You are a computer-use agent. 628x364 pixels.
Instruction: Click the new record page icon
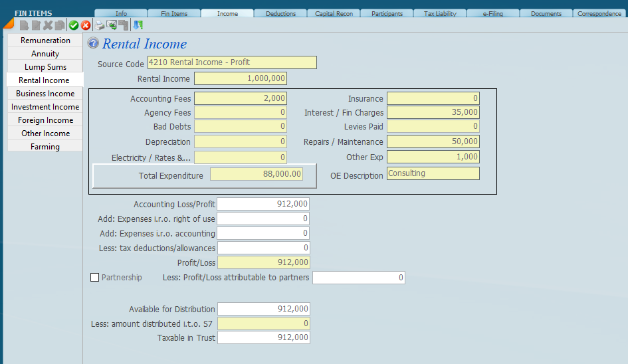coord(24,25)
